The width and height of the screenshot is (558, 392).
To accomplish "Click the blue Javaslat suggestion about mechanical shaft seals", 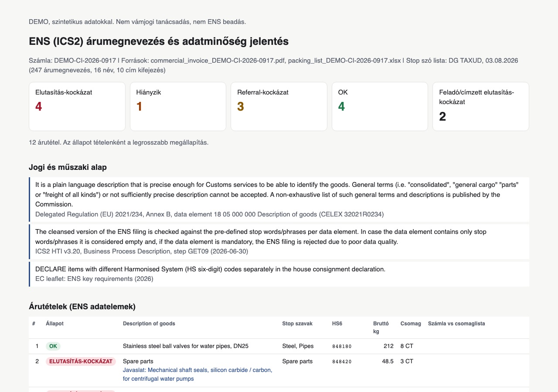I will click(197, 374).
